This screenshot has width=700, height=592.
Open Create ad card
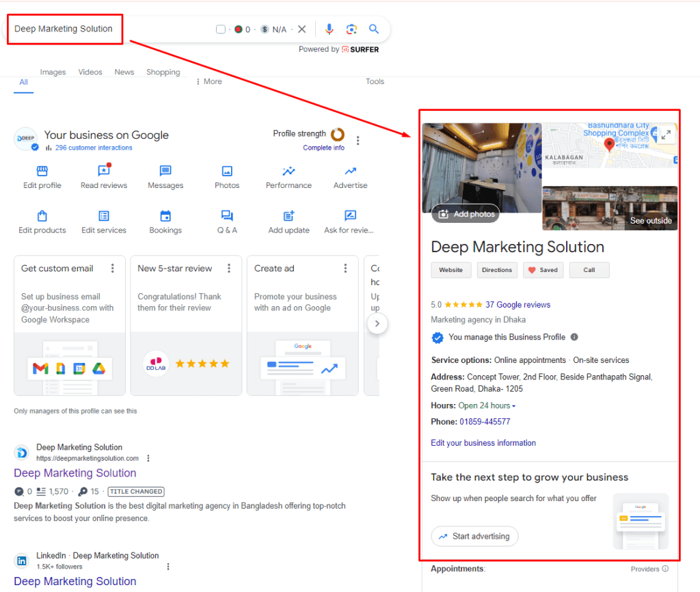coord(303,325)
